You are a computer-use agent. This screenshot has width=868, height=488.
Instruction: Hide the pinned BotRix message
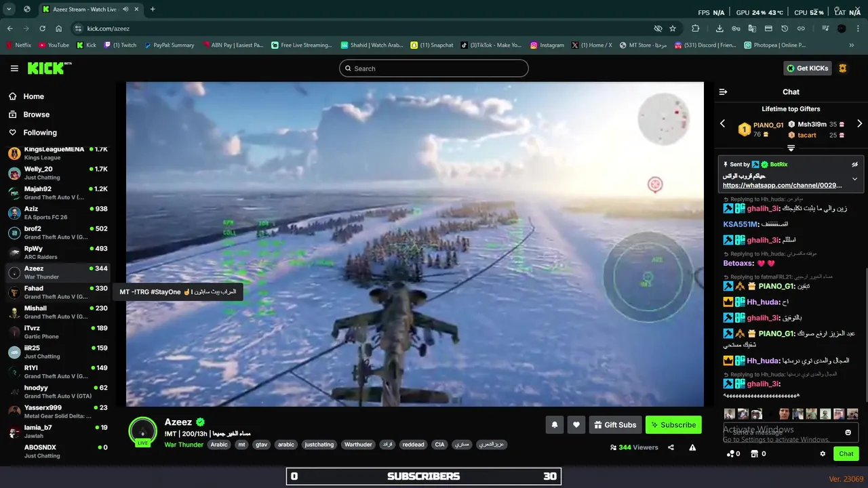pos(854,164)
